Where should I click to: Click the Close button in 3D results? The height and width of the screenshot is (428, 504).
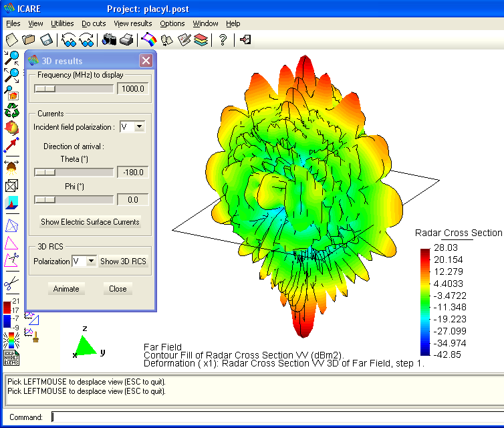[x=118, y=289]
